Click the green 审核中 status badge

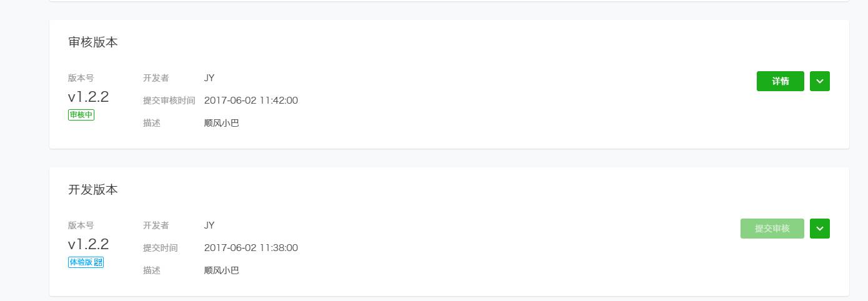pos(81,115)
